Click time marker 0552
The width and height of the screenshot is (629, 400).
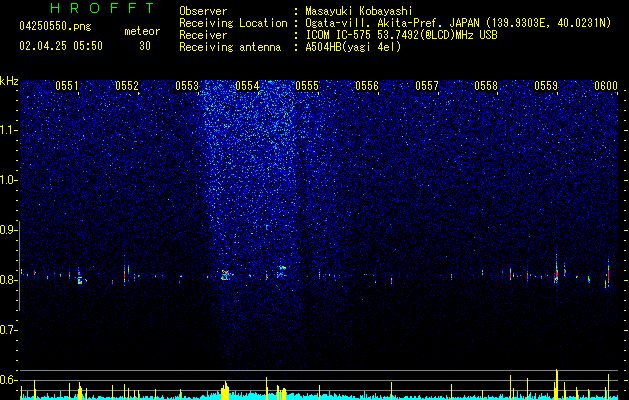[x=127, y=85]
